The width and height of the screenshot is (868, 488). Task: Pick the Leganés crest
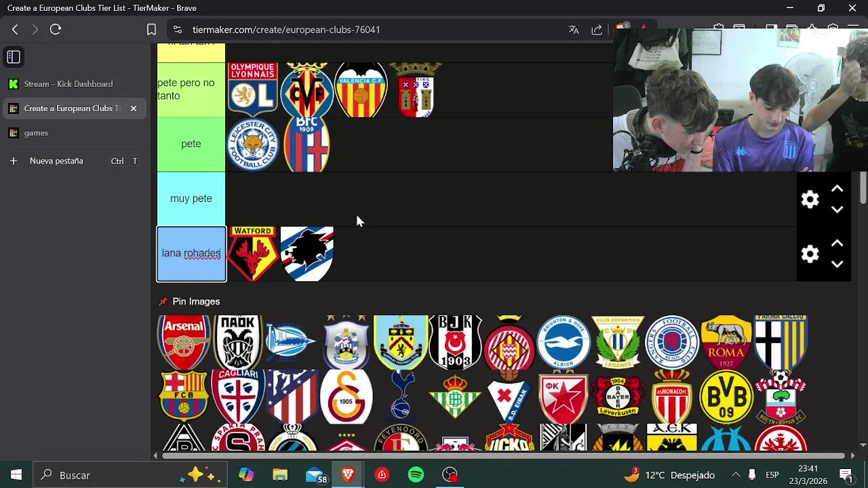coord(618,342)
